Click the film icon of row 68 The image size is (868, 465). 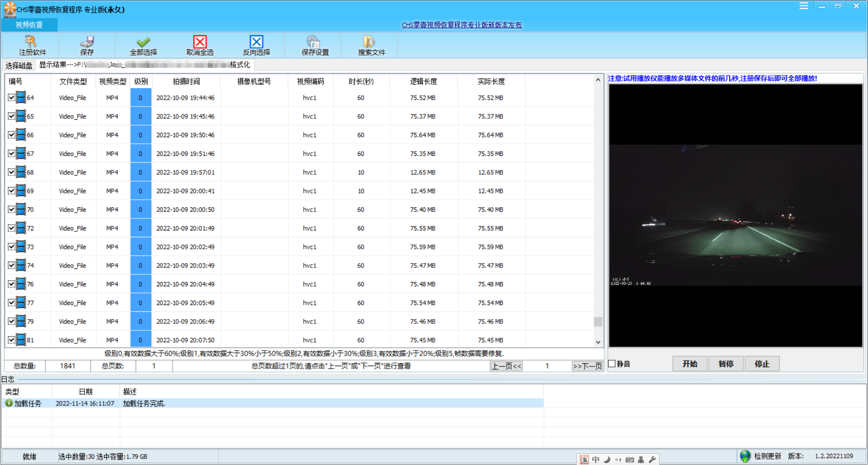[21, 172]
